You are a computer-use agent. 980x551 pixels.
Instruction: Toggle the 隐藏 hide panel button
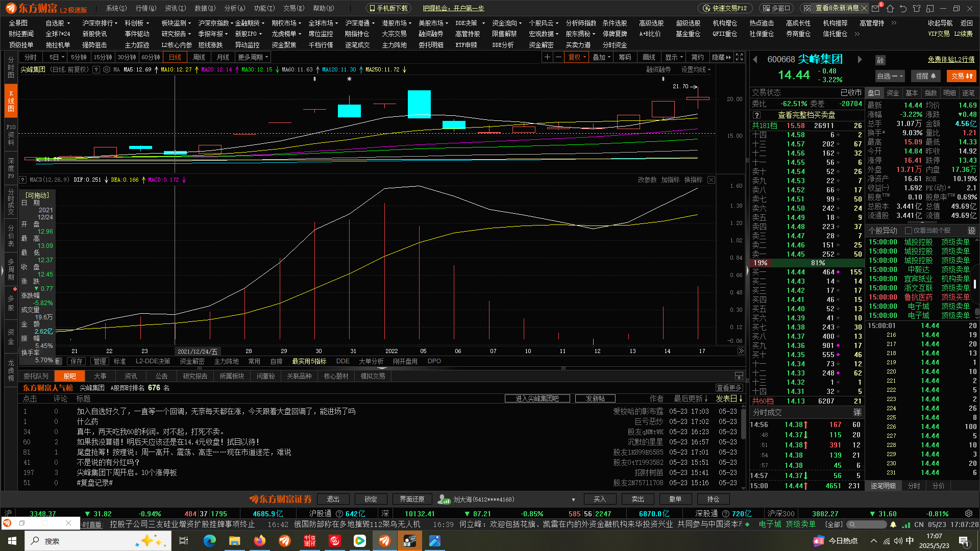[x=721, y=57]
